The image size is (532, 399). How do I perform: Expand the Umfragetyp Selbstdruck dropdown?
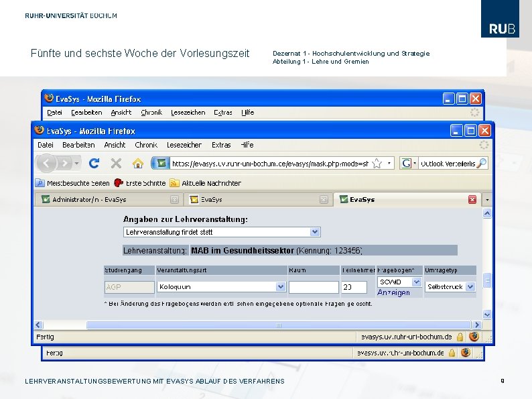[470, 286]
